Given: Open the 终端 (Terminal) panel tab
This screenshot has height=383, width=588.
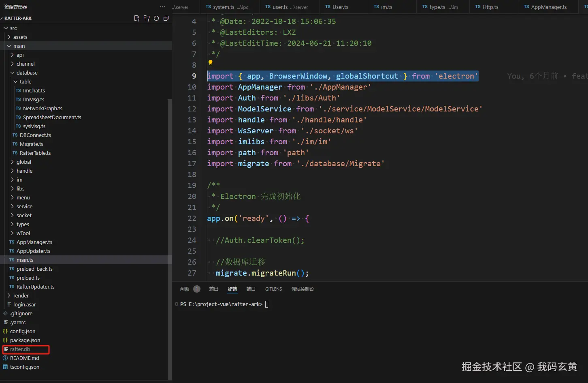Looking at the screenshot, I should 232,289.
